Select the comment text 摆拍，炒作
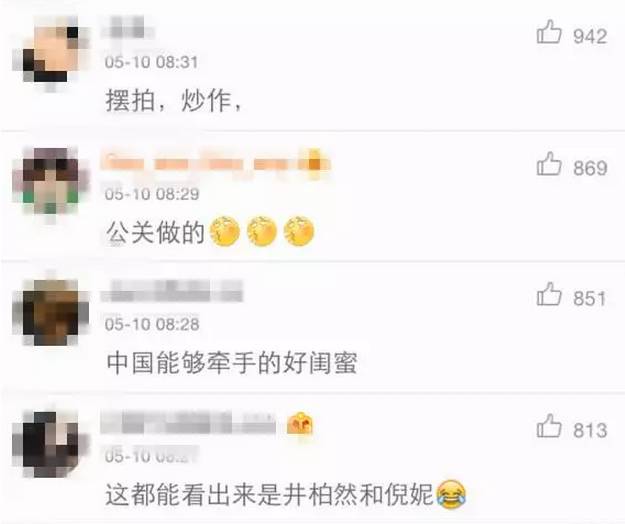This screenshot has height=524, width=625. 173,100
